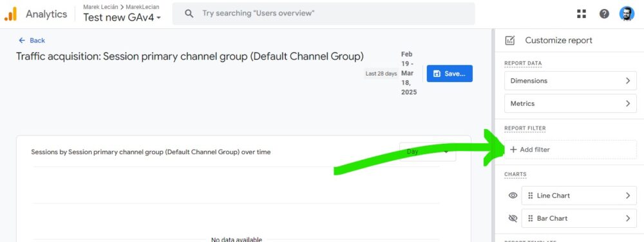Expand the Dimensions settings
Image resolution: width=644 pixels, height=242 pixels.
click(x=571, y=81)
